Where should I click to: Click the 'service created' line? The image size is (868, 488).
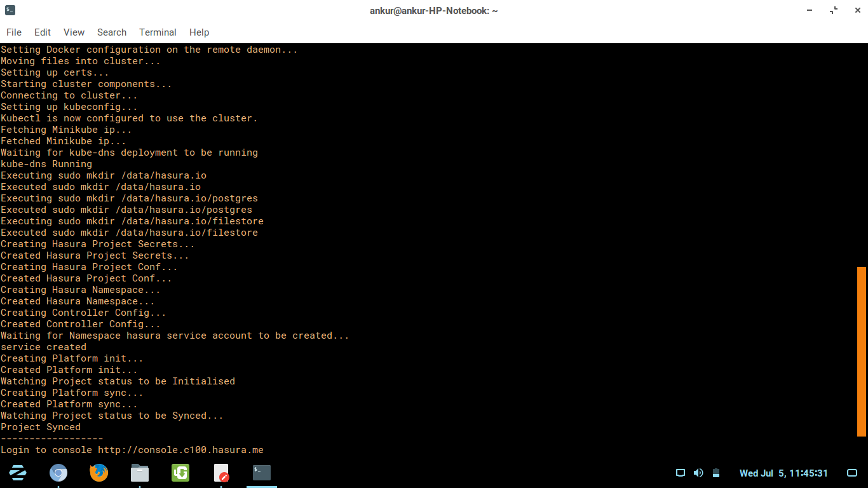coord(43,347)
